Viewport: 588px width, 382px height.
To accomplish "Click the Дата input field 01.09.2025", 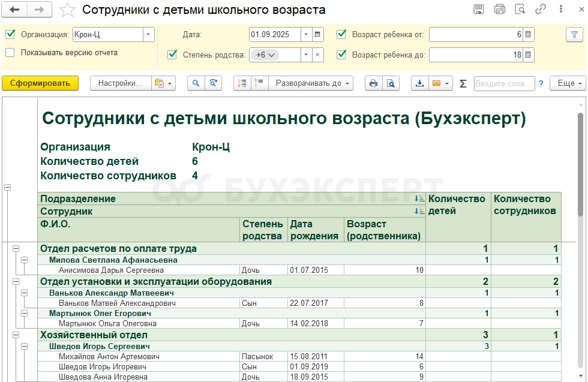I will tap(275, 35).
